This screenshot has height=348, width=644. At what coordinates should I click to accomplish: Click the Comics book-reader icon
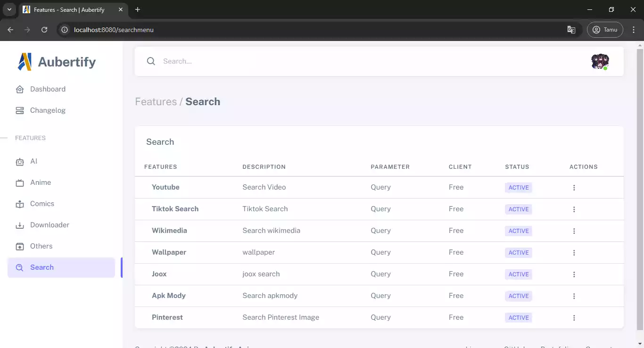pyautogui.click(x=20, y=204)
